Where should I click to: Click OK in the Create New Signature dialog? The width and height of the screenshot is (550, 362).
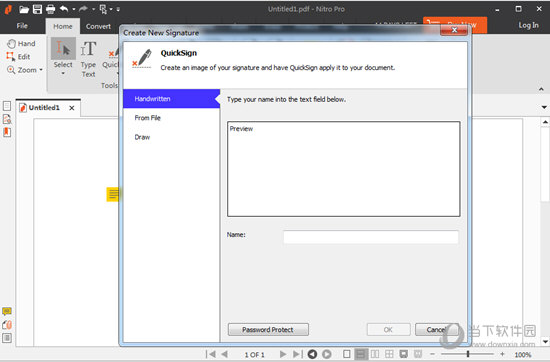(388, 330)
